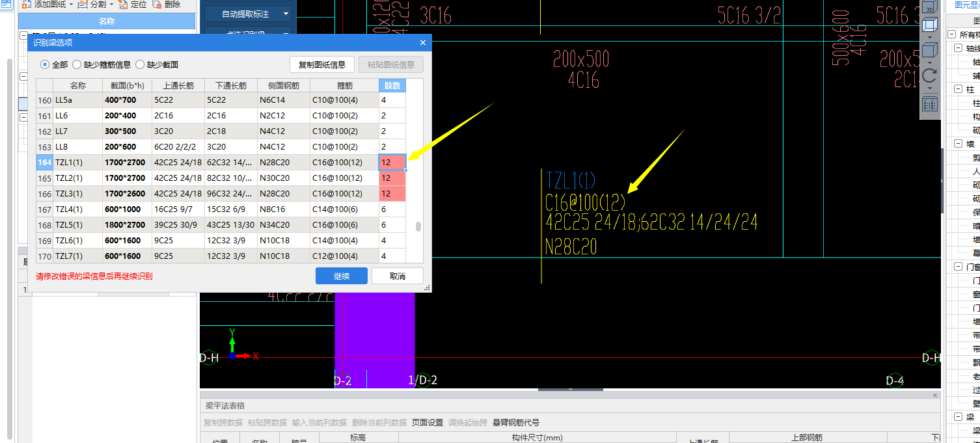Click 悬臂钢筋代号 in beam table toolbar
Viewport: 980px width, 443px height.
click(x=516, y=422)
